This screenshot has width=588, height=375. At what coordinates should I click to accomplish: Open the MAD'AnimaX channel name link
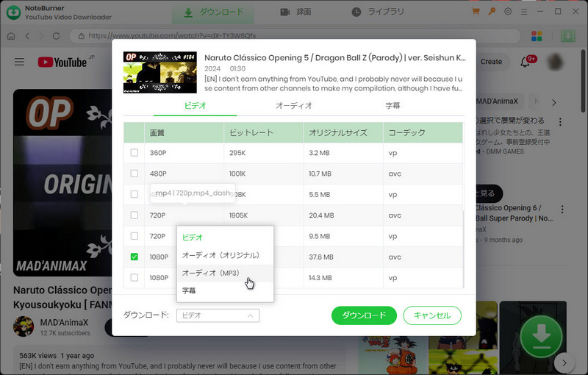pos(64,323)
